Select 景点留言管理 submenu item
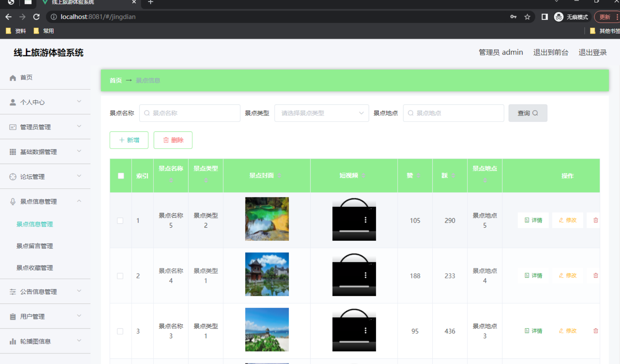This screenshot has width=620, height=364. point(35,246)
